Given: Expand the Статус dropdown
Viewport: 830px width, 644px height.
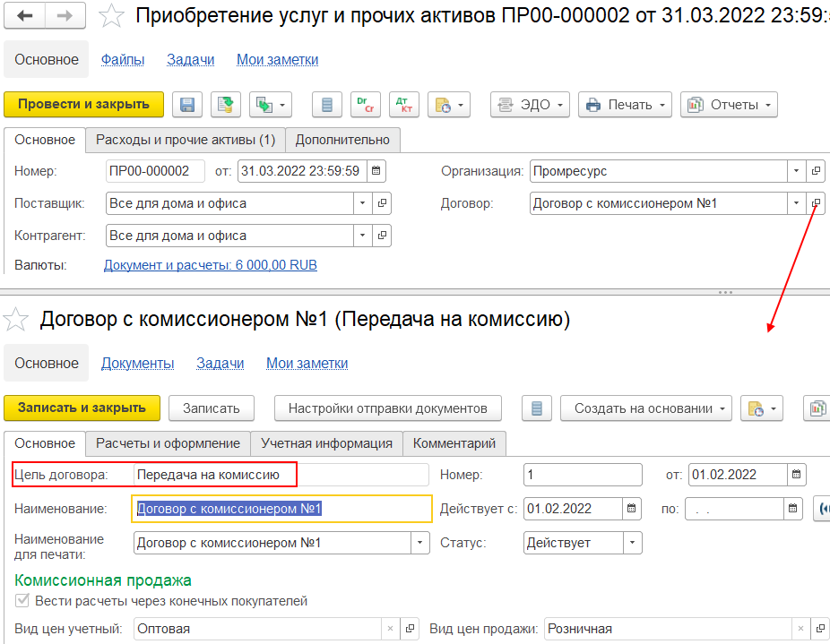Looking at the screenshot, I should [632, 543].
